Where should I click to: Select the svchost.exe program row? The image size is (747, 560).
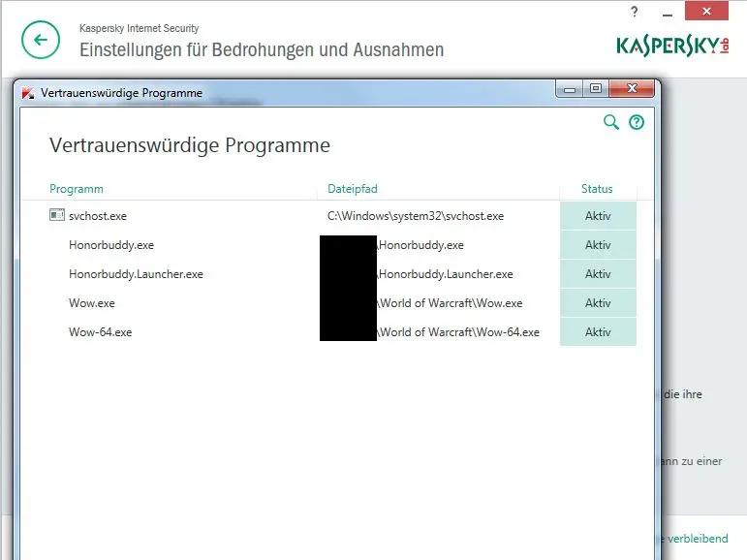point(328,216)
